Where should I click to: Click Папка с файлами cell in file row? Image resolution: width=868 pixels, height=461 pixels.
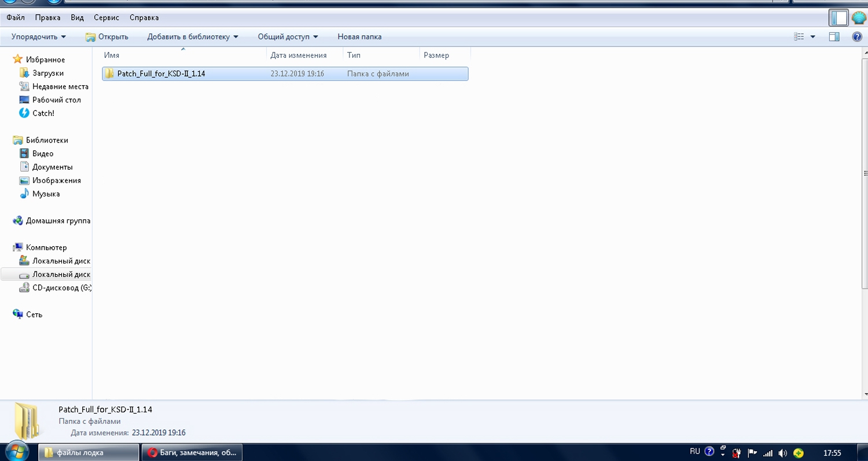point(378,74)
